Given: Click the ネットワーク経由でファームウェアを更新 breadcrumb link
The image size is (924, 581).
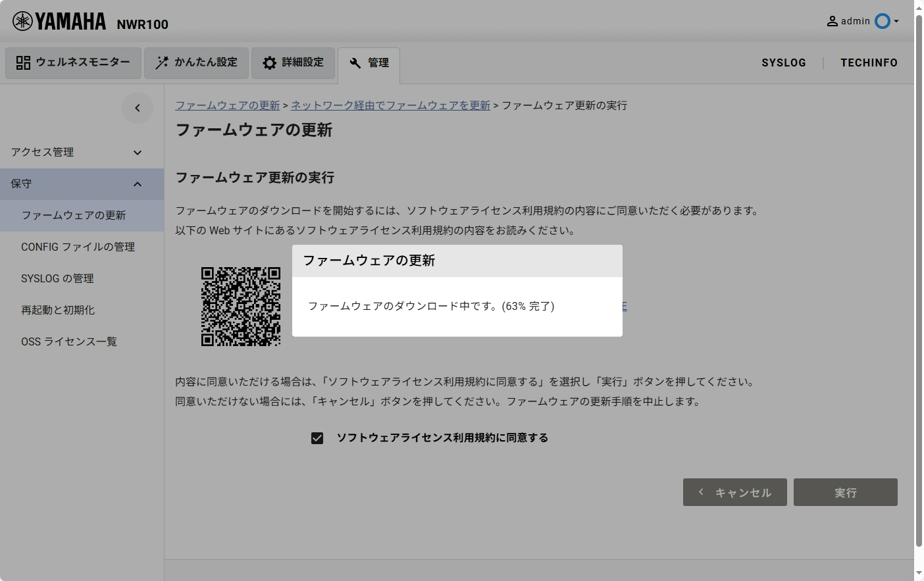Looking at the screenshot, I should (x=390, y=105).
